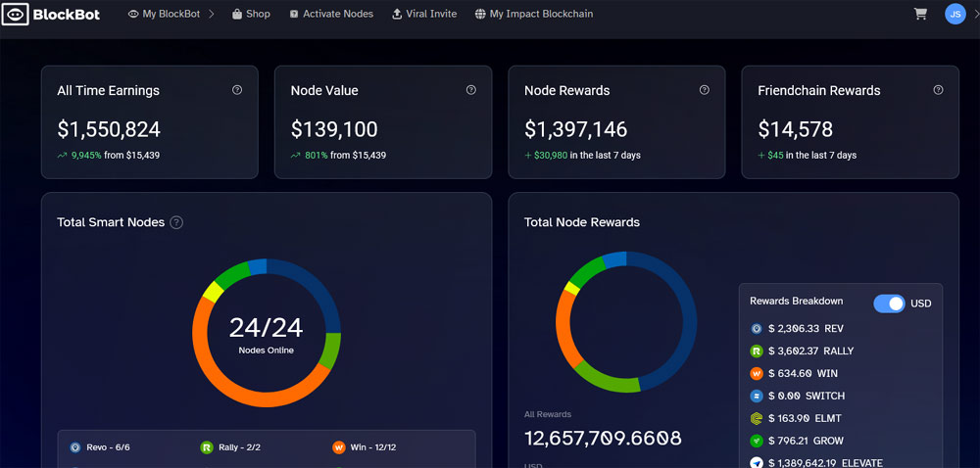Click the REV token icon in Rewards Breakdown
The image size is (980, 468).
[x=757, y=328]
